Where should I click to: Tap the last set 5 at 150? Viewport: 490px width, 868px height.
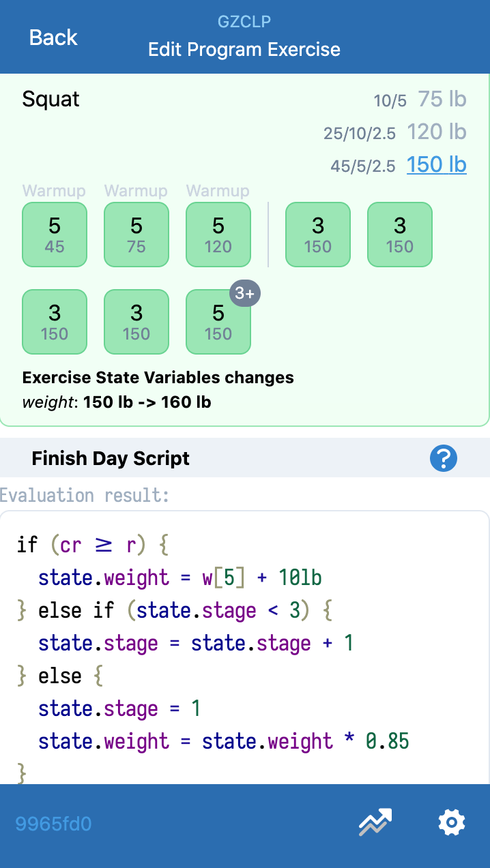218,322
